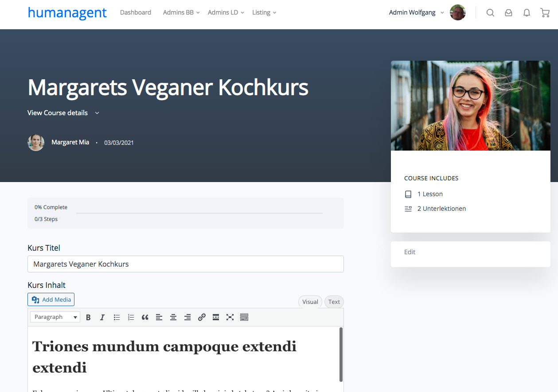Open the search icon in header

(490, 13)
